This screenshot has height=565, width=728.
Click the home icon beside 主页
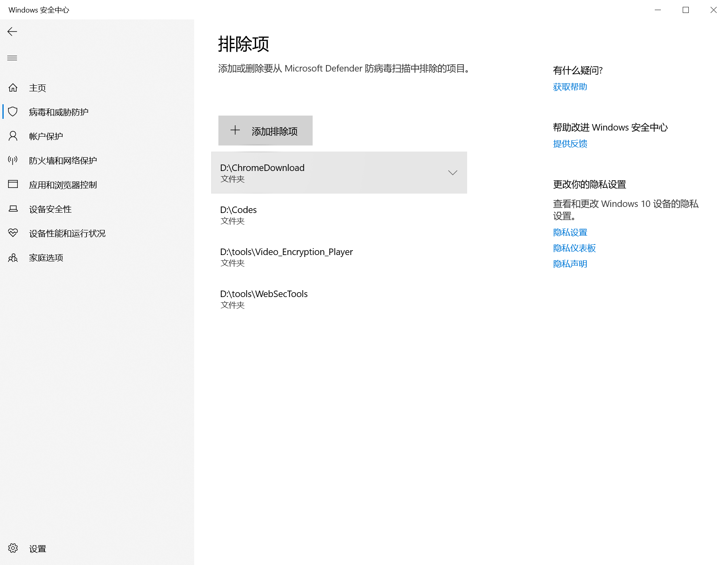[x=13, y=87]
